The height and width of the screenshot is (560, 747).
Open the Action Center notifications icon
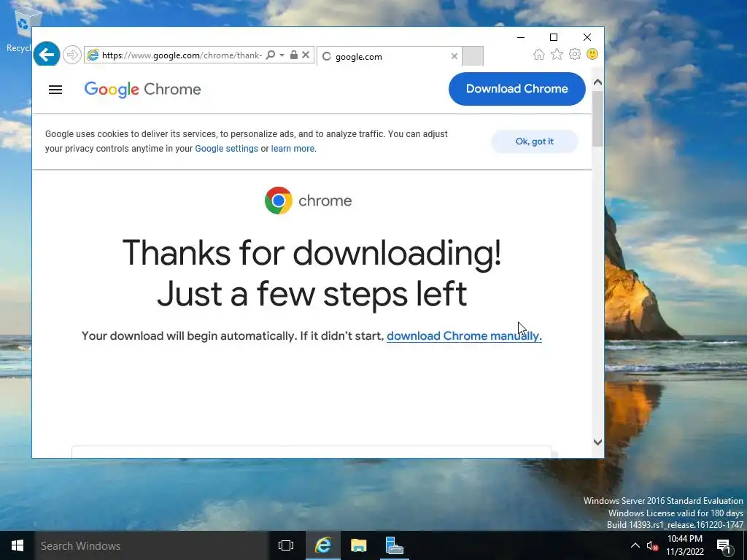(724, 546)
